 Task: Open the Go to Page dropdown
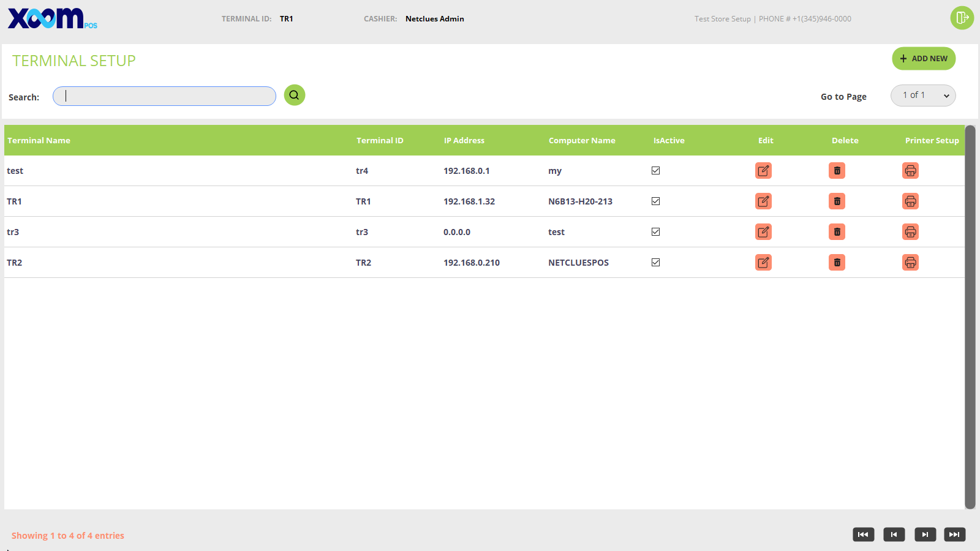(x=923, y=96)
